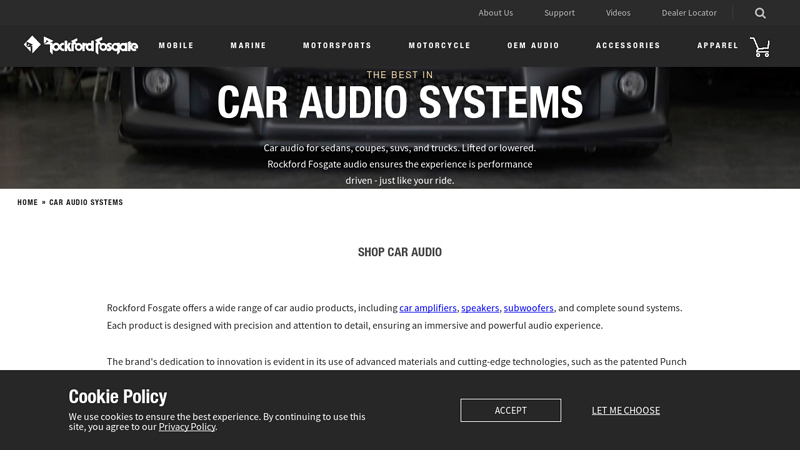Open the Motorcycle menu
Image resolution: width=800 pixels, height=450 pixels.
pos(439,45)
